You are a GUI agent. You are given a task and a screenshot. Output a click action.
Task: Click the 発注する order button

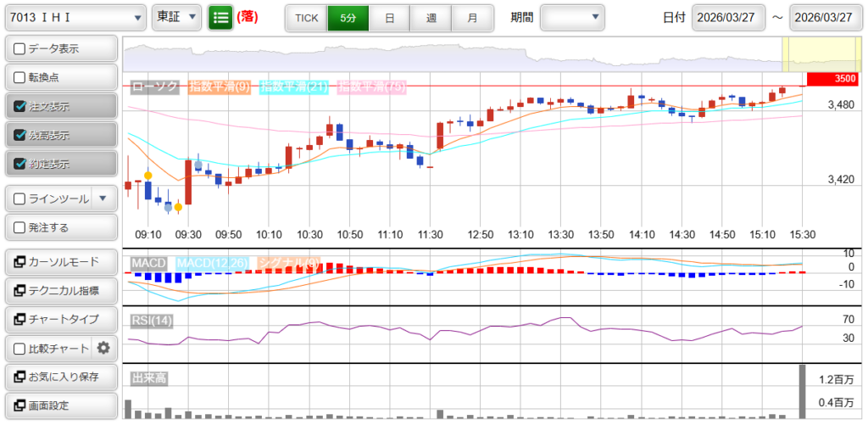(59, 227)
